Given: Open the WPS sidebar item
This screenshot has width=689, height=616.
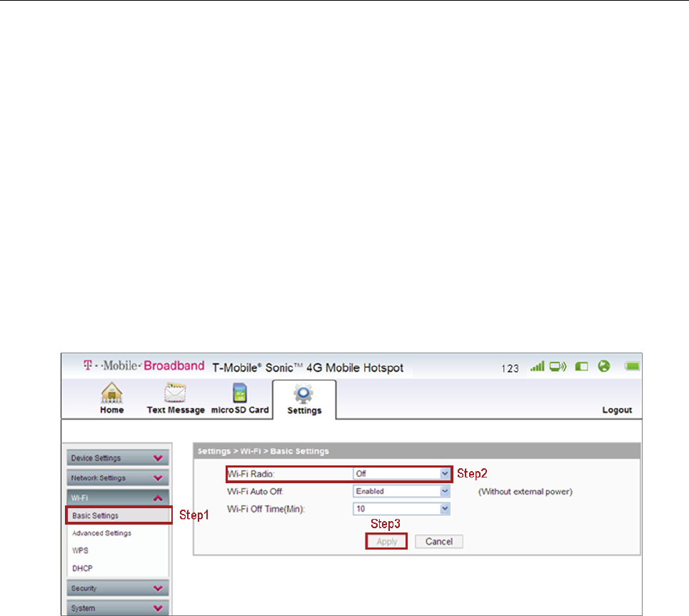Looking at the screenshot, I should click(80, 550).
